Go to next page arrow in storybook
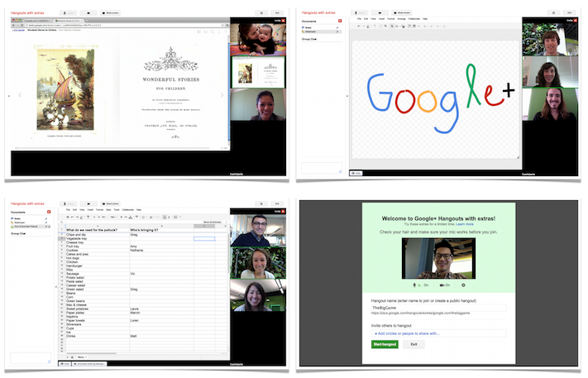The width and height of the screenshot is (588, 378). point(222,95)
